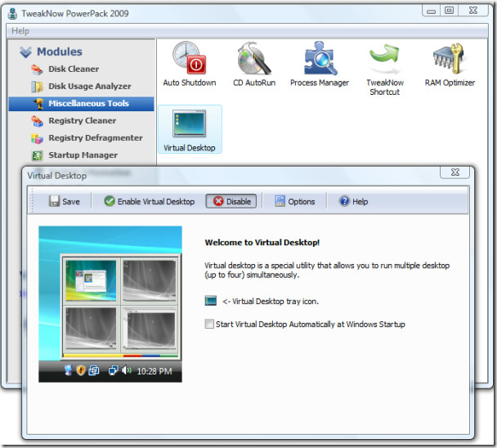This screenshot has height=448, width=497.
Task: Open Options in Virtual Desktop toolbar
Action: click(x=295, y=201)
